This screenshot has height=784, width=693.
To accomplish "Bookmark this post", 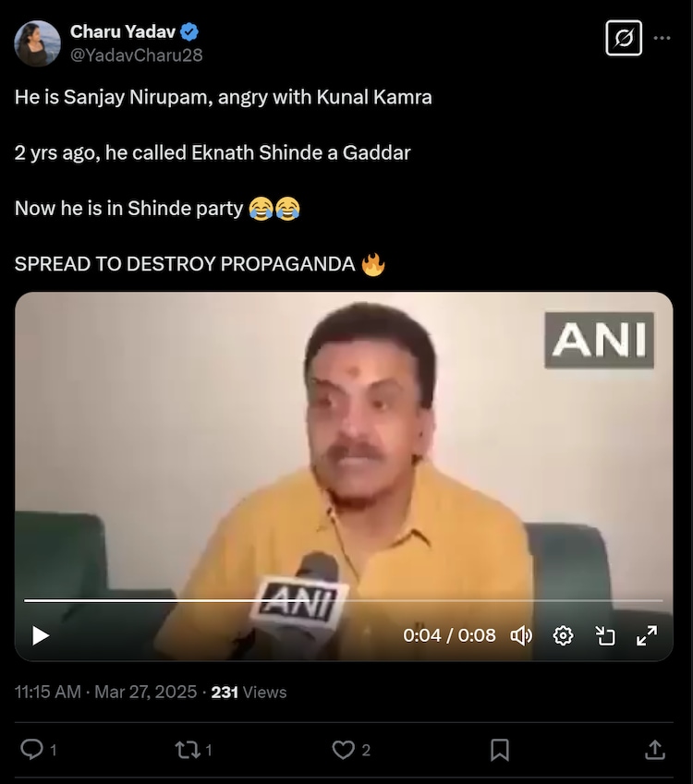I will click(x=499, y=750).
